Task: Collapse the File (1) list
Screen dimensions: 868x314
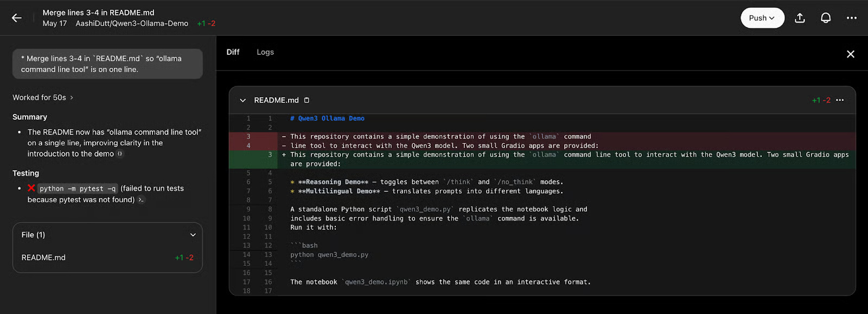Action: click(x=193, y=235)
